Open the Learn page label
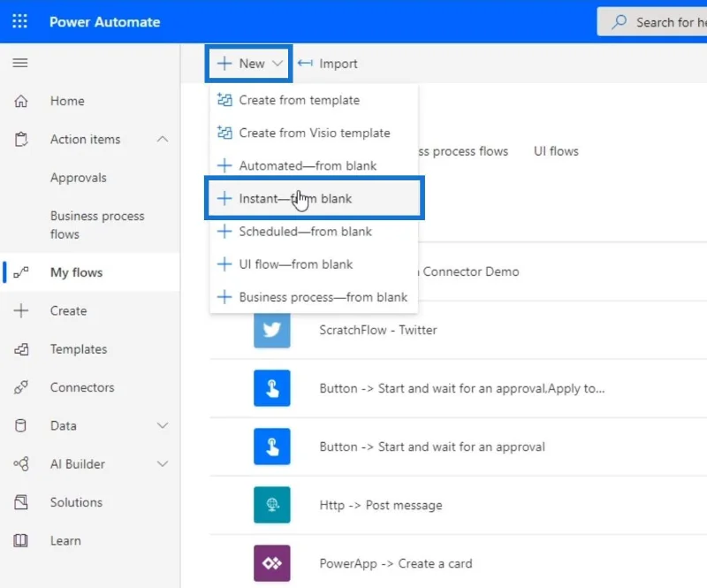 coord(65,540)
